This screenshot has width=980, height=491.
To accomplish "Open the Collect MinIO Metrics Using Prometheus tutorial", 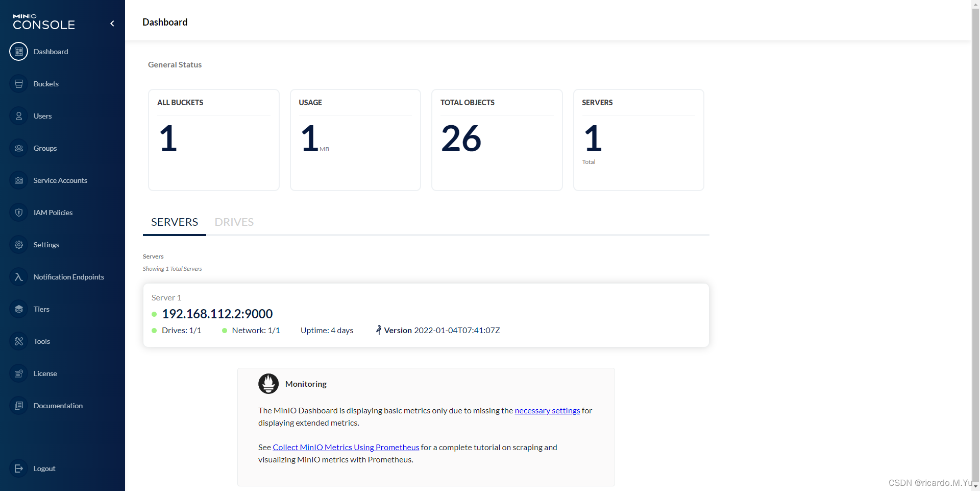I will pyautogui.click(x=346, y=447).
